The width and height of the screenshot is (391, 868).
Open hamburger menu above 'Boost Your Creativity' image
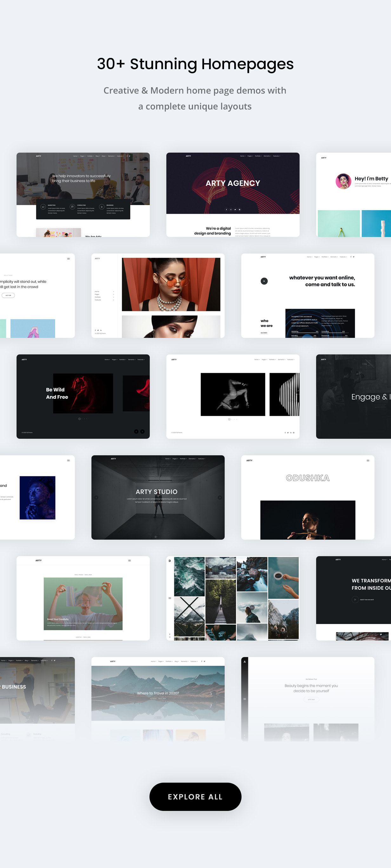click(129, 560)
